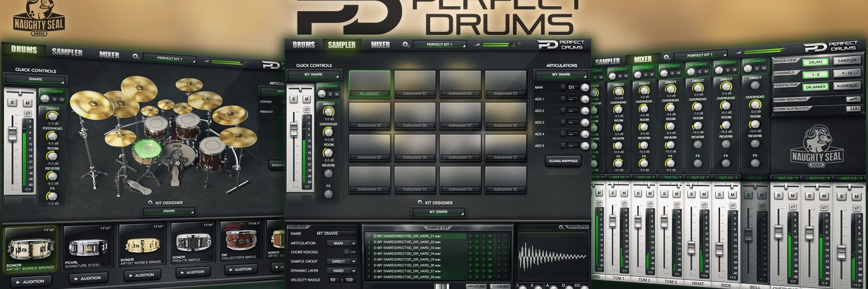Switch to DRUMS tab in center window
Screen dimensions: 868x289
point(304,45)
